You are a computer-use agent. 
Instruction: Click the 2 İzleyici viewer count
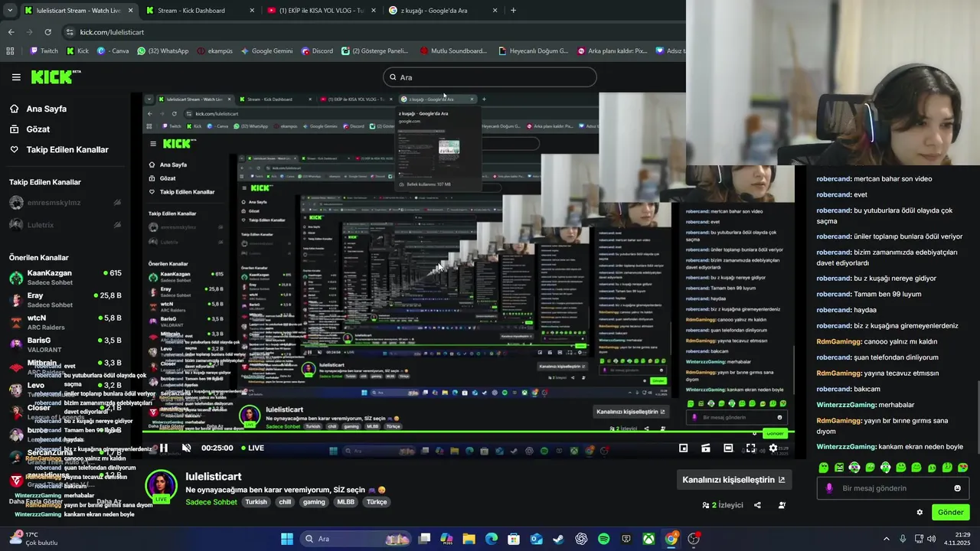tap(723, 505)
